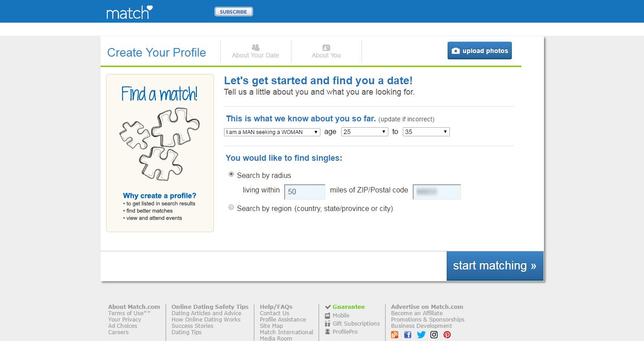Click the camera icon on upload photos
Image resolution: width=644 pixels, height=341 pixels.
pos(456,51)
